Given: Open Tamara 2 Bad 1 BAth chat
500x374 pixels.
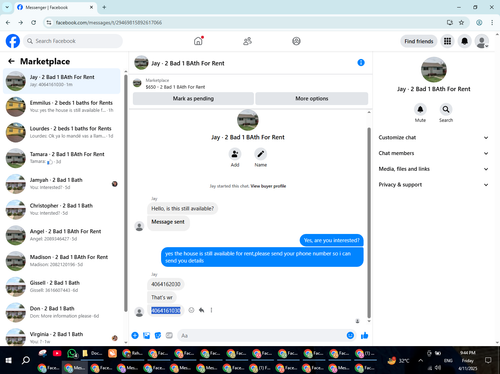Looking at the screenshot, I should [x=62, y=158].
